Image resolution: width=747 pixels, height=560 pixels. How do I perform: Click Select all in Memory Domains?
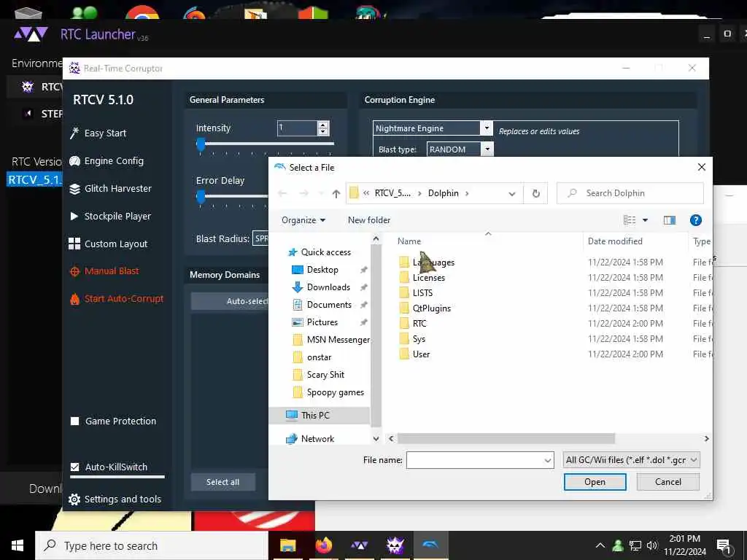coord(222,482)
